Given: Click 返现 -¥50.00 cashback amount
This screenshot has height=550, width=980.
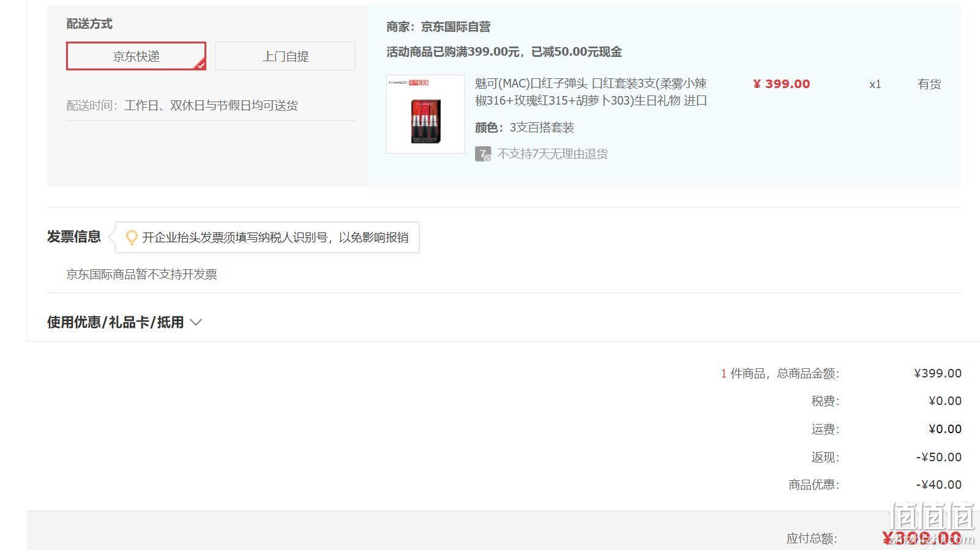Looking at the screenshot, I should [x=939, y=457].
